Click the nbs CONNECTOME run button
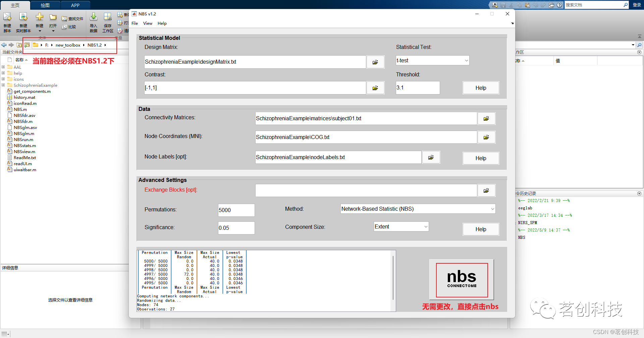644x338 pixels. [461, 280]
